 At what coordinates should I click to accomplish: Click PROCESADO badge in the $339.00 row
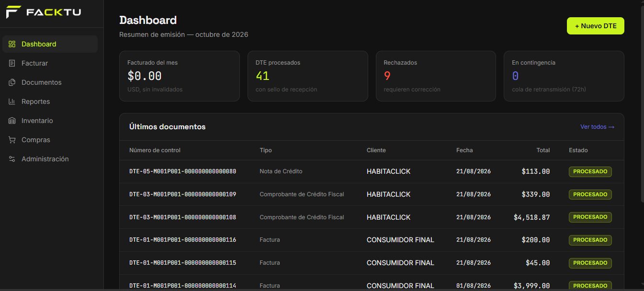pyautogui.click(x=590, y=194)
